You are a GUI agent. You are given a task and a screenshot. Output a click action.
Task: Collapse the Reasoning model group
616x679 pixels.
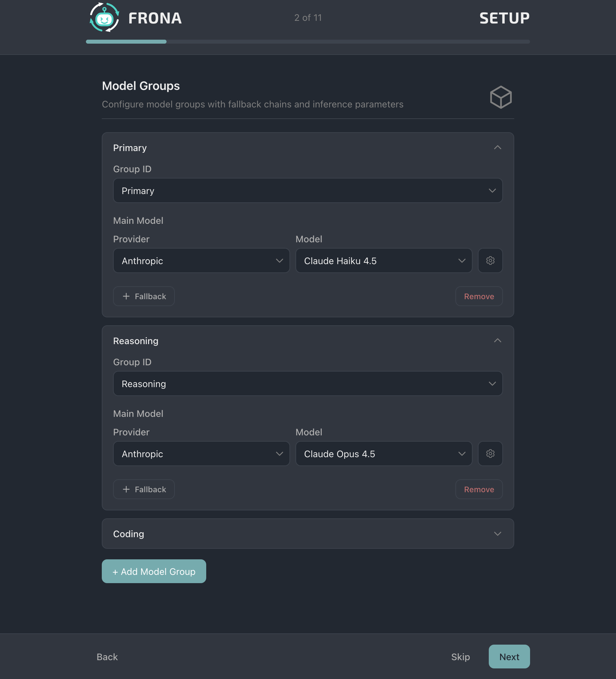(498, 340)
